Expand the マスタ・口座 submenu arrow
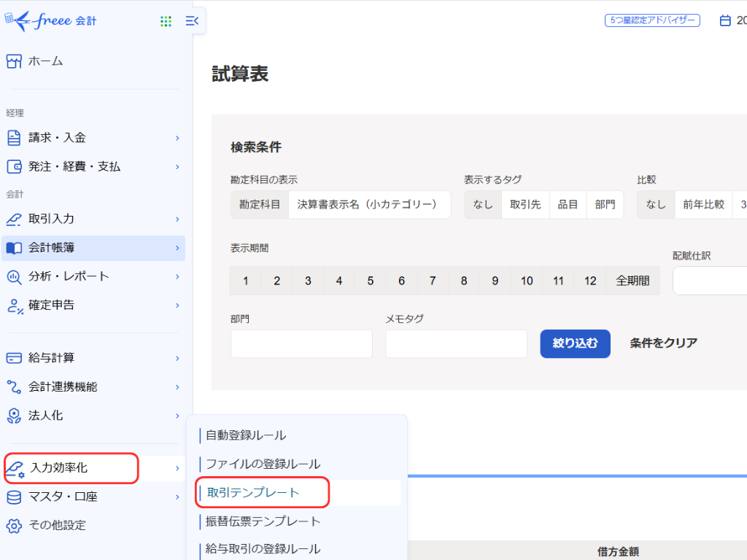 pos(177,497)
